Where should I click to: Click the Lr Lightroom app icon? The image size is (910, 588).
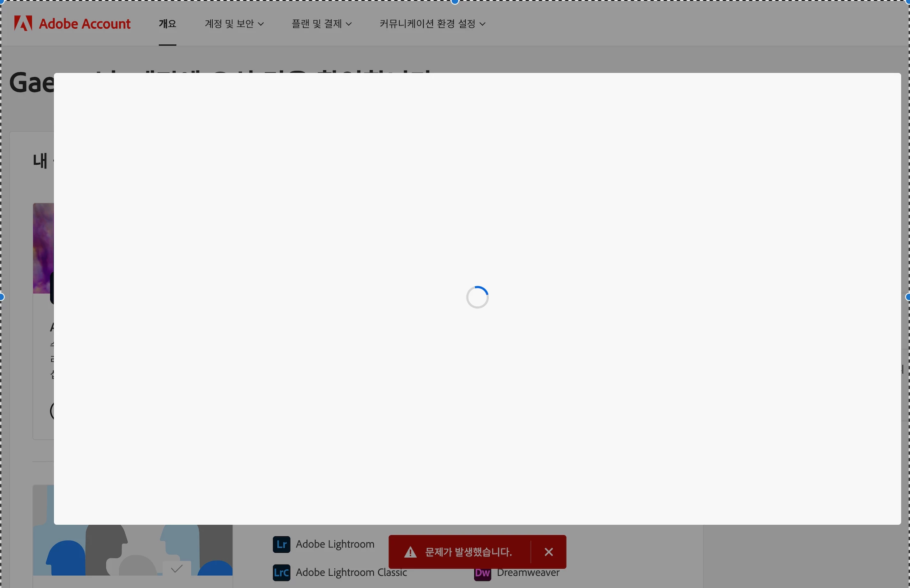pos(281,544)
